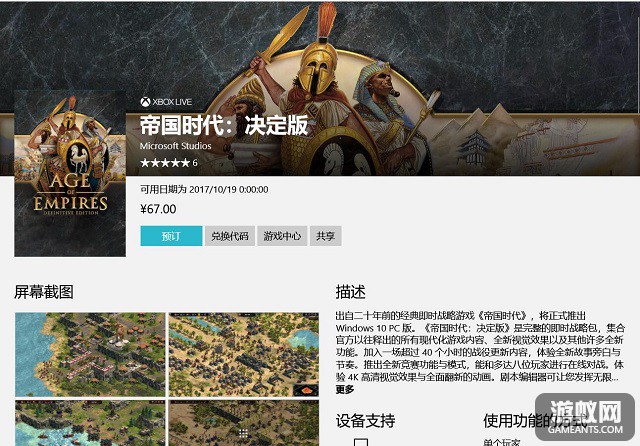This screenshot has width=640, height=446.
Task: Click the 预订 pre-order button
Action: (x=171, y=236)
